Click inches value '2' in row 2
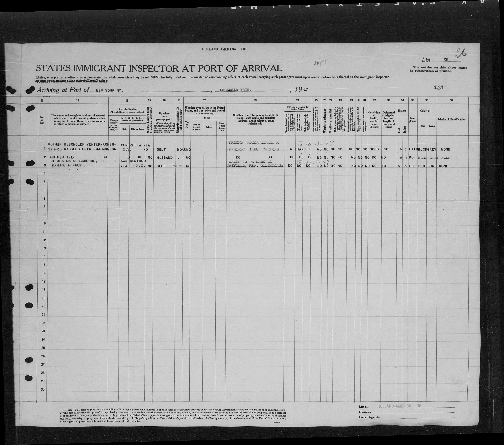The image size is (504, 445). [406, 158]
